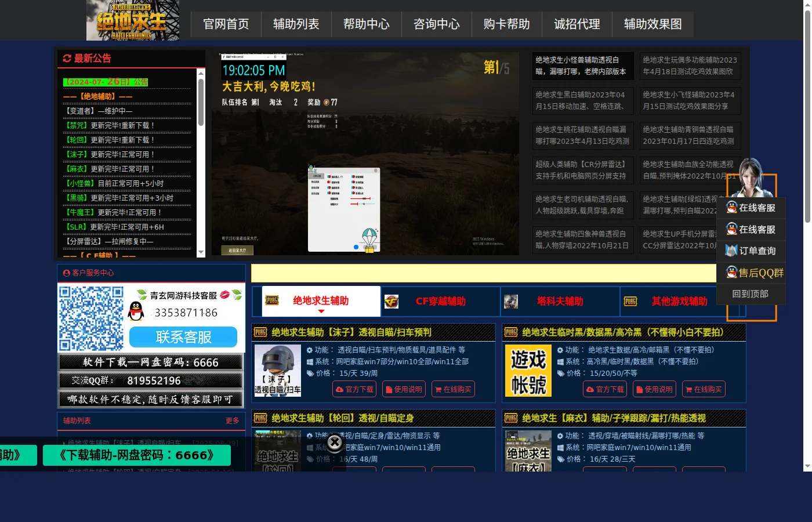This screenshot has width=812, height=522.
Task: Click 使用说明 on the 临时黑/数据黑 card
Action: pos(654,389)
